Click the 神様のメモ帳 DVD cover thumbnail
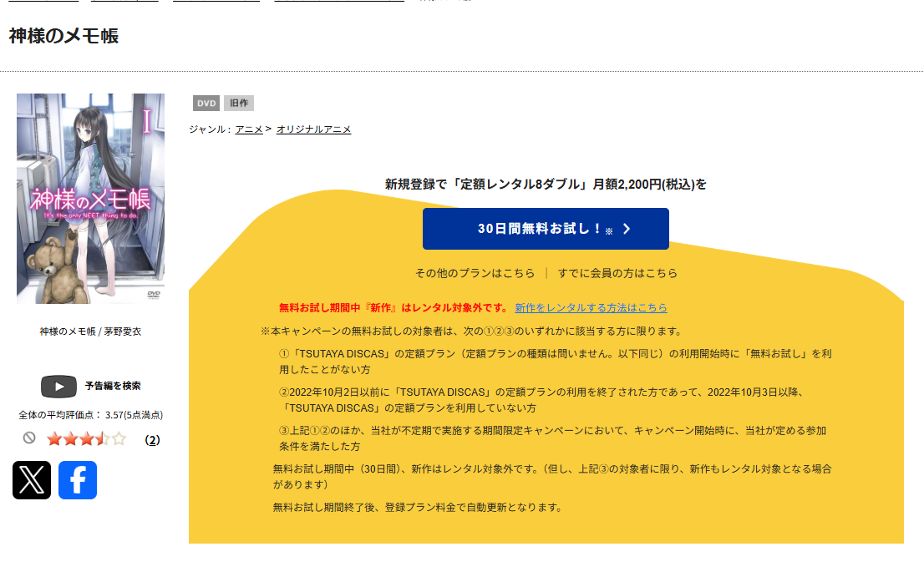The image size is (924, 572). [90, 199]
